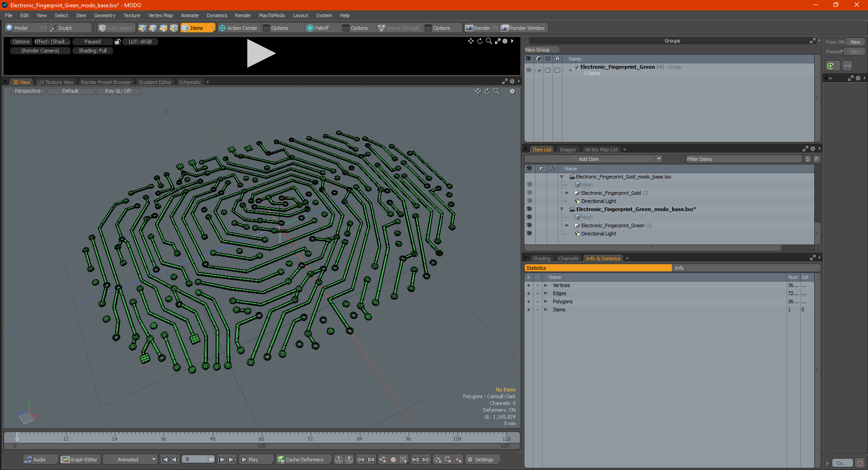868x470 pixels.
Task: Click the Play button in timeline
Action: click(255, 460)
